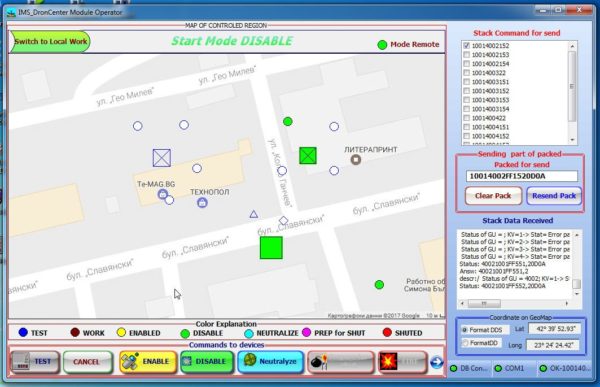
Task: Click Stack Command list scroll-up arrow
Action: click(x=572, y=46)
